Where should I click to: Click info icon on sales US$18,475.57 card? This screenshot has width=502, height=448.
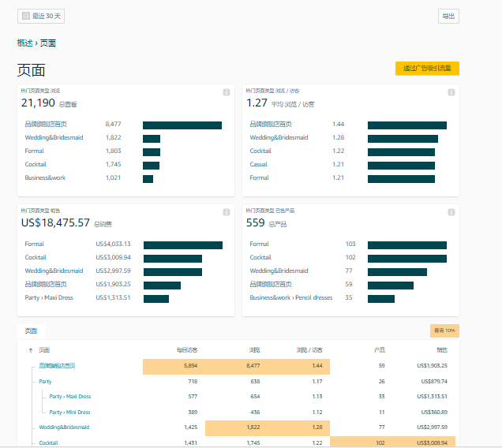pyautogui.click(x=227, y=212)
